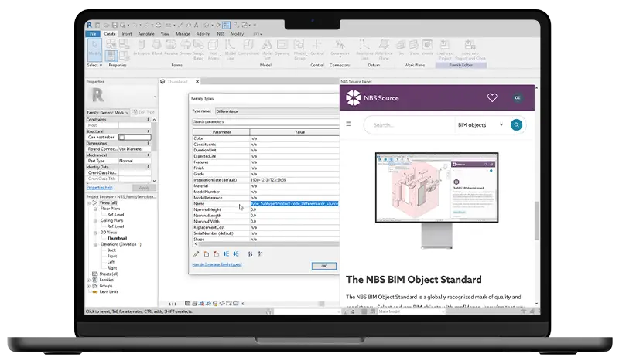
Task: Click the New parameter icon
Action: click(206, 254)
